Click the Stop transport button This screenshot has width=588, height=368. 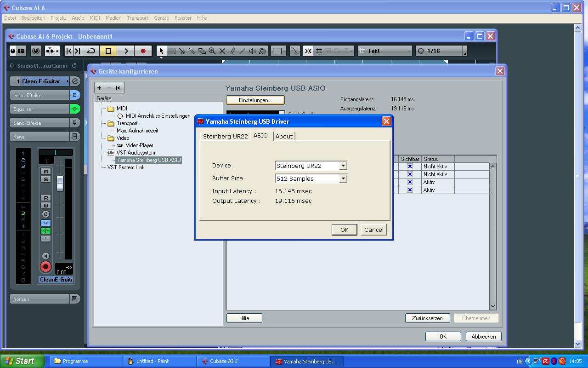click(108, 51)
